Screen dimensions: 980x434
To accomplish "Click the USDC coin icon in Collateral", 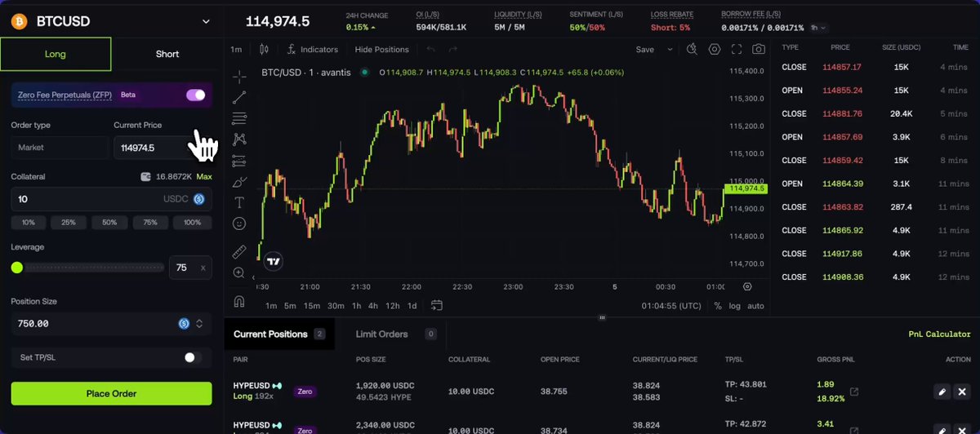I will (198, 199).
